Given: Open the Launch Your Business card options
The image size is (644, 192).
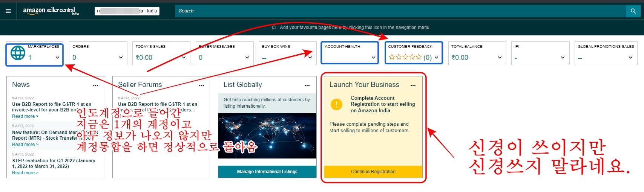Looking at the screenshot, I should point(413,86).
